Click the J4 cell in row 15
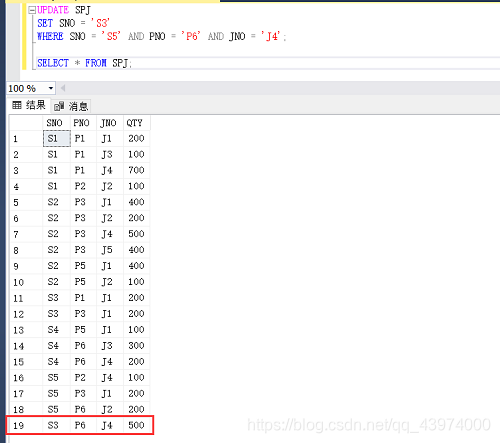This screenshot has width=500, height=443. pos(110,362)
